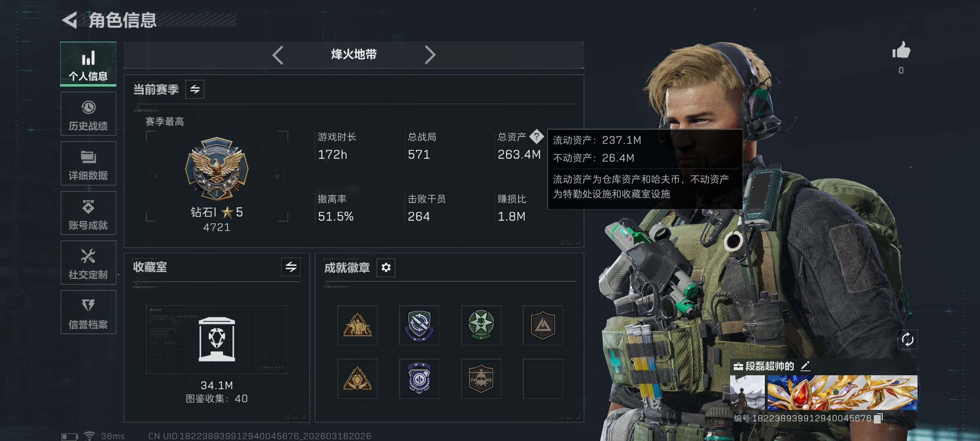Select the jeweled golden banner card
The width and height of the screenshot is (980, 441).
[842, 393]
